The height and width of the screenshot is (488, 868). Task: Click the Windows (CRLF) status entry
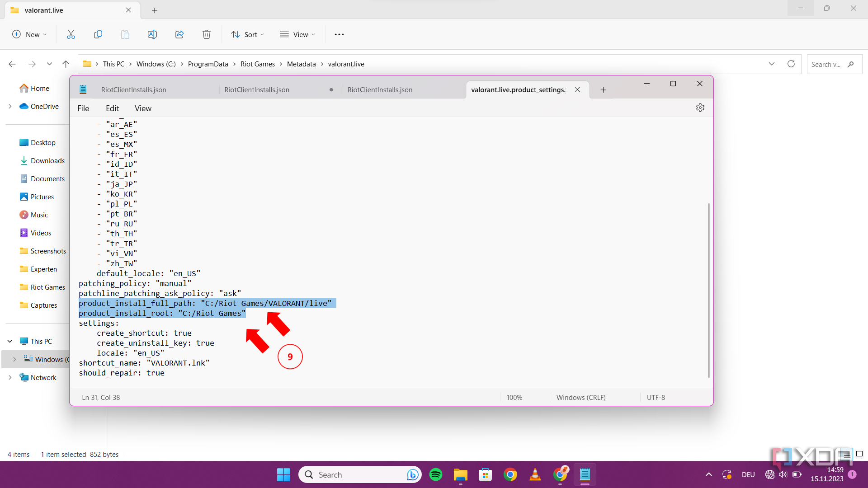(x=581, y=398)
